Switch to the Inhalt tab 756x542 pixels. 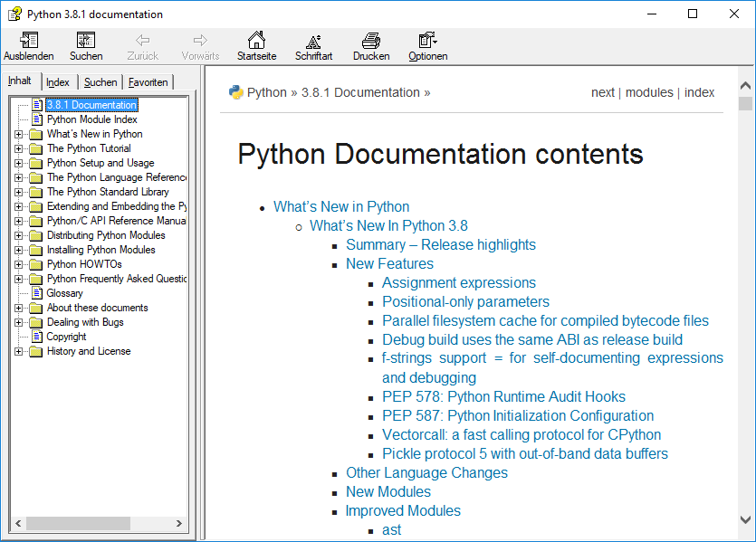[20, 81]
